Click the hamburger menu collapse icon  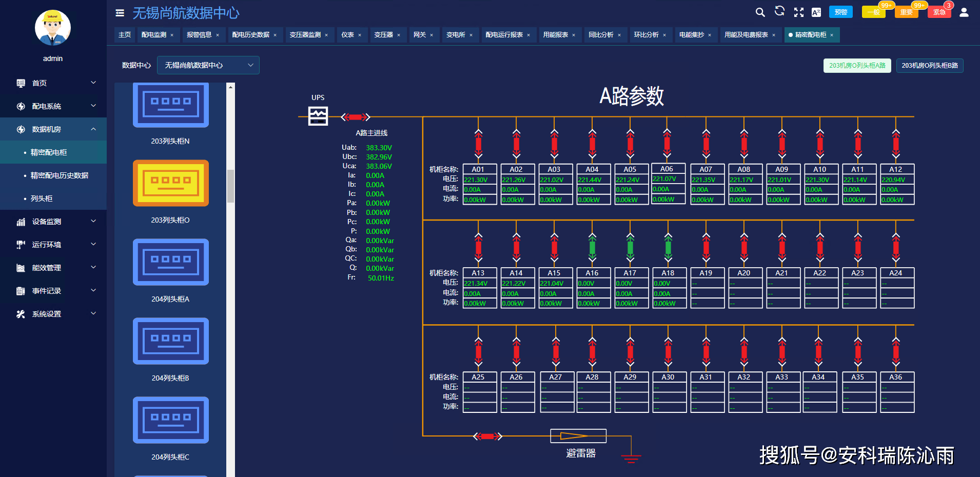120,13
